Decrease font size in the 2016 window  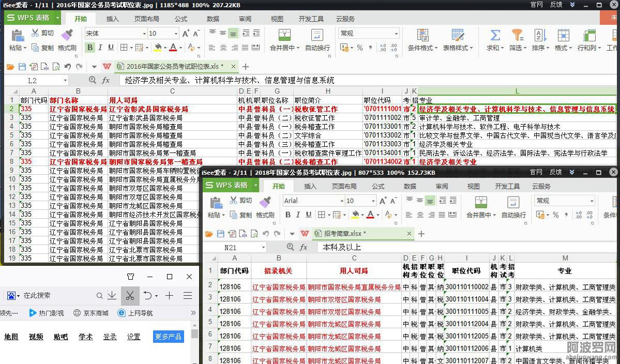pyautogui.click(x=196, y=34)
